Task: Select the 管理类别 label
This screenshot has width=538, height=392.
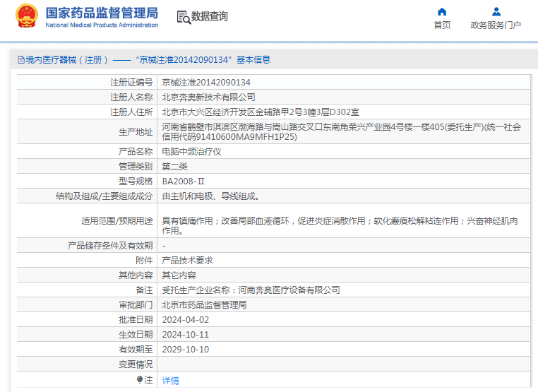Action: coord(136,167)
